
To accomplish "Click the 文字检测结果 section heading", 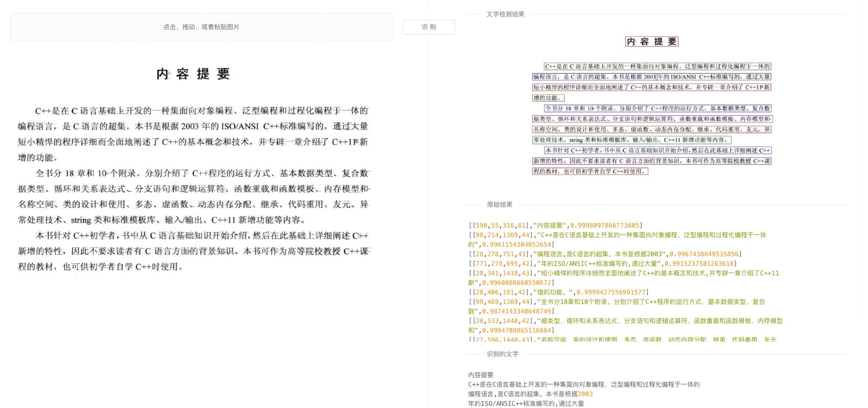I will tap(505, 14).
